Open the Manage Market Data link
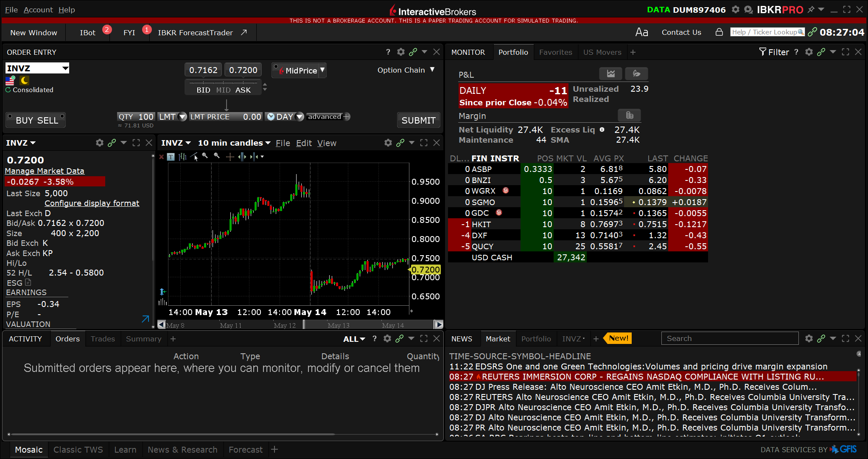 click(45, 171)
